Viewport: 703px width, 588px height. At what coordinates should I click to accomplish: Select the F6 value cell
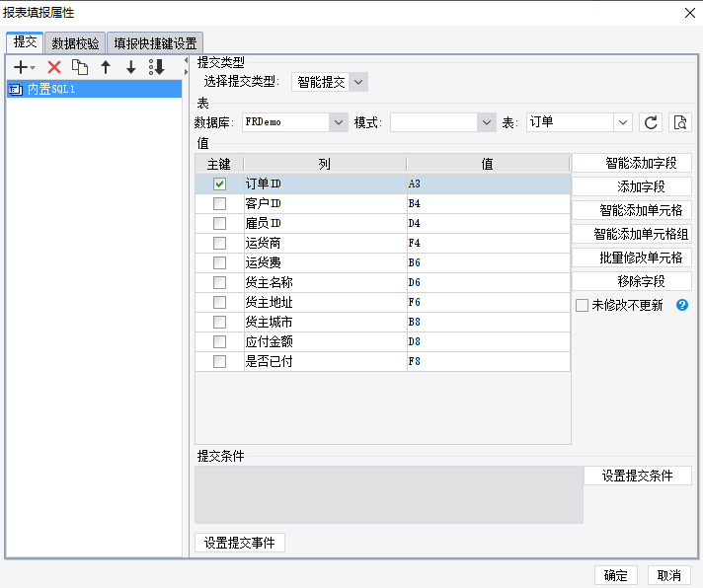[x=488, y=302]
